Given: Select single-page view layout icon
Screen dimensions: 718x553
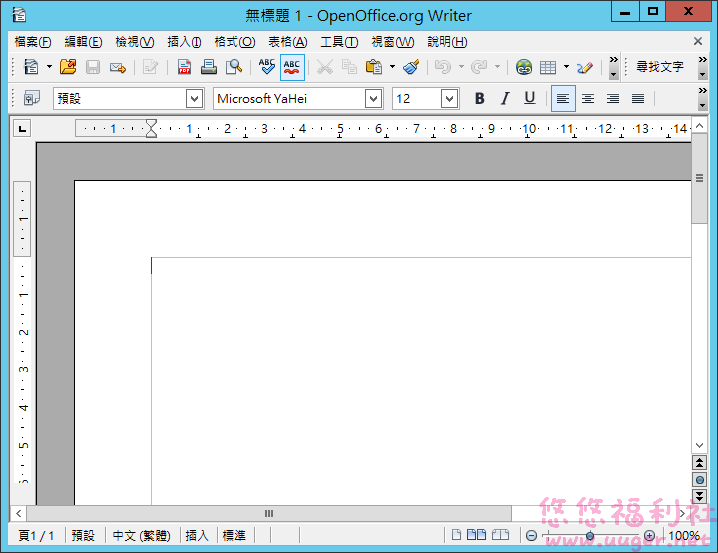Looking at the screenshot, I should pos(456,535).
